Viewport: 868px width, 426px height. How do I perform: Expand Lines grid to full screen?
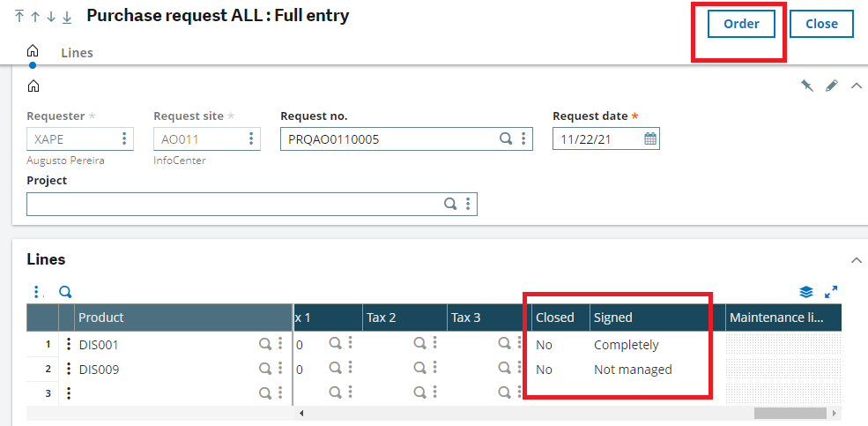(831, 292)
